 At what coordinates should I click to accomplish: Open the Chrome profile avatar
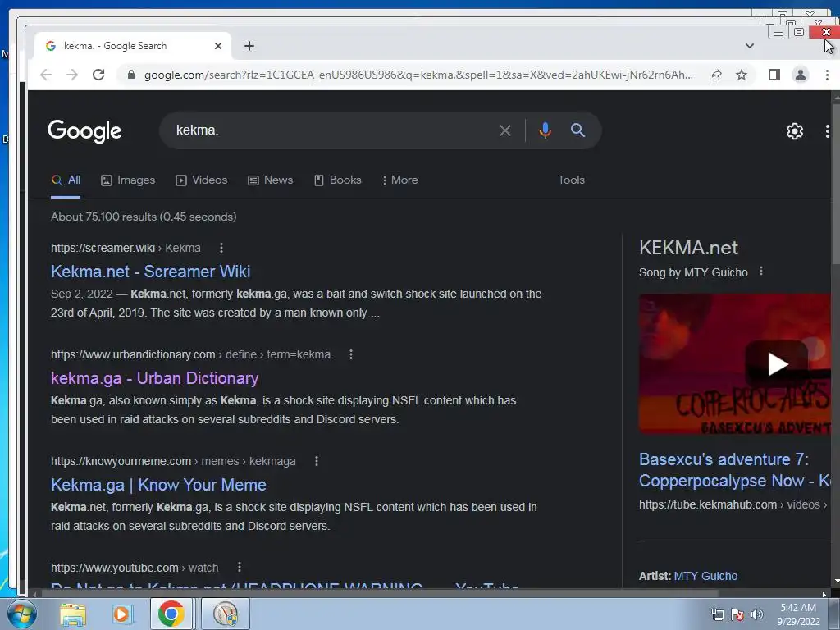[x=801, y=75]
